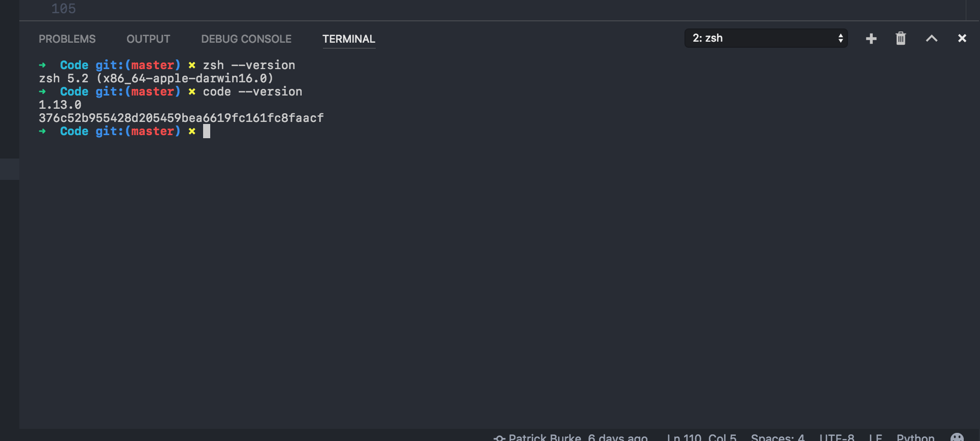980x441 pixels.
Task: Click line number 105 in the editor gutter
Action: tap(64, 8)
